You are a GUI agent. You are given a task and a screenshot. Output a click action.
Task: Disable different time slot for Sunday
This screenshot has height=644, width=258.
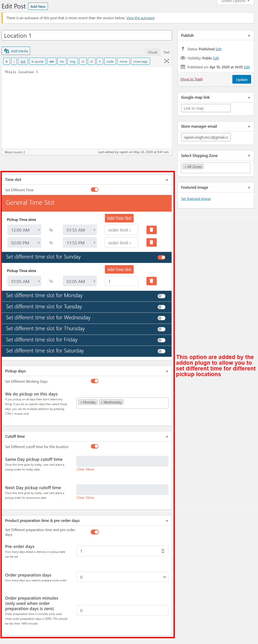(161, 257)
